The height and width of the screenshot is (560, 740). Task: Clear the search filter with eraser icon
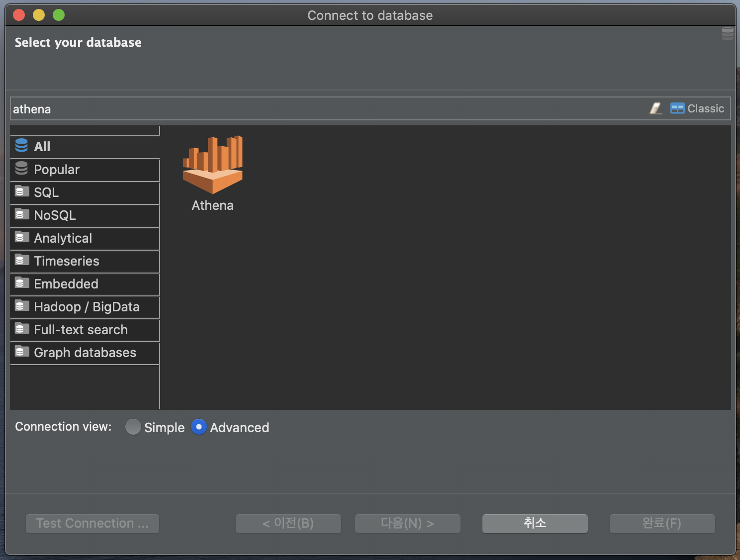click(x=656, y=108)
